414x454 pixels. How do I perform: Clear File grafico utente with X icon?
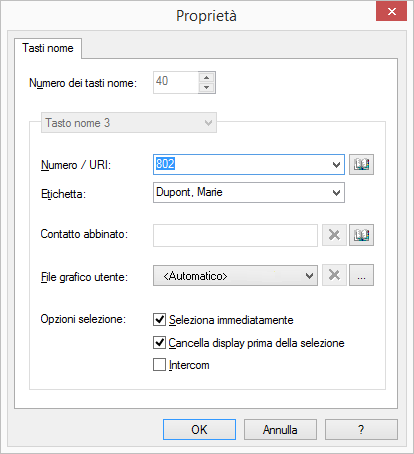pyautogui.click(x=334, y=275)
